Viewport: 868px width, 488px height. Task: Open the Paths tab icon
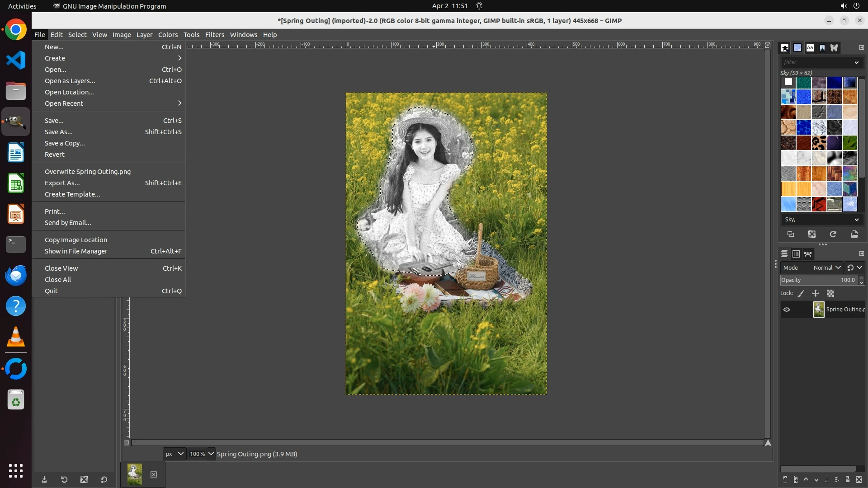[808, 254]
